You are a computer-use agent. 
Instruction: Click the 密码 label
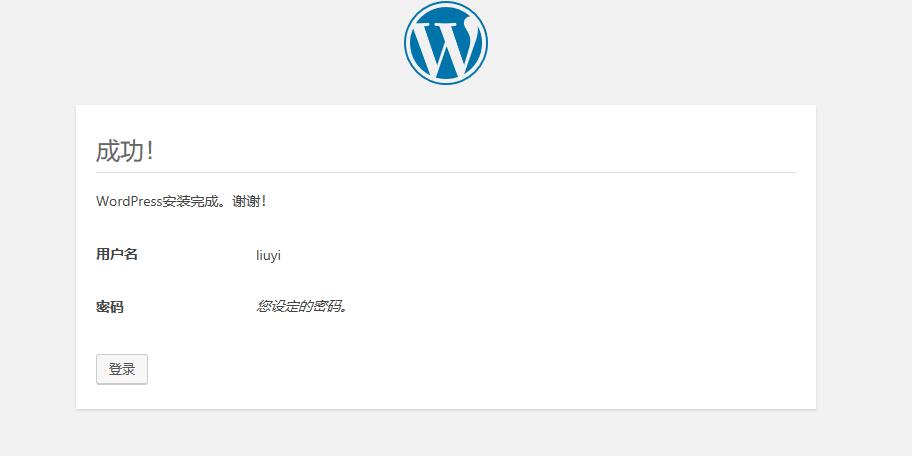(110, 307)
